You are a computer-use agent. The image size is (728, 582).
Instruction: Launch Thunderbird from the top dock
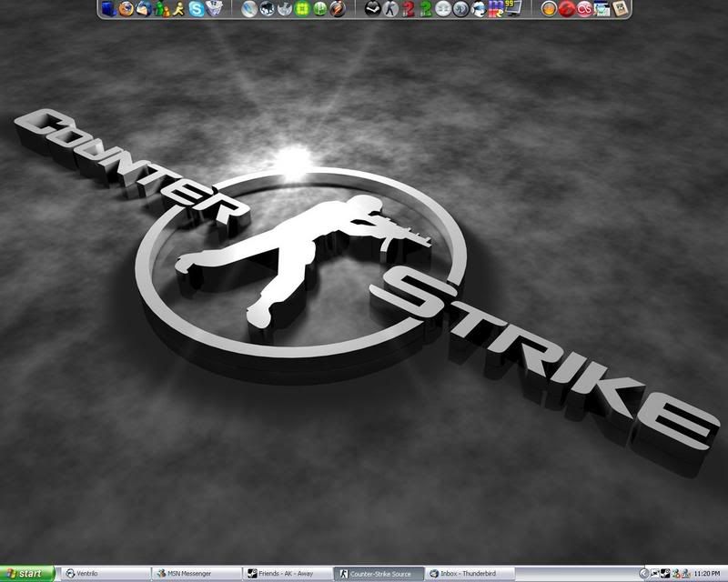point(144,9)
